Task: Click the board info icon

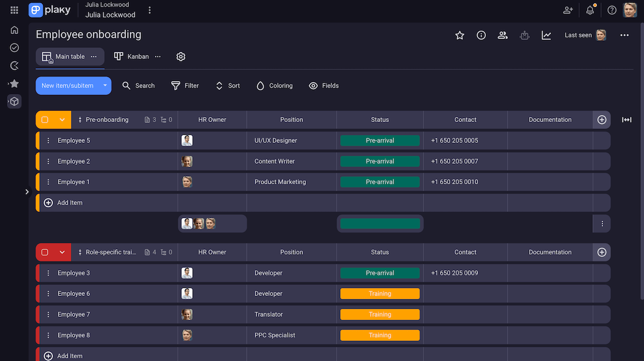Action: point(481,34)
